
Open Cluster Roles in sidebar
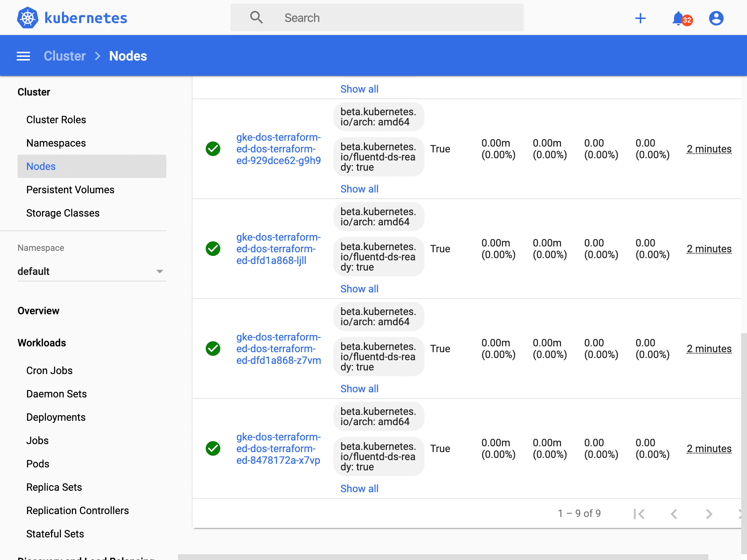(56, 120)
